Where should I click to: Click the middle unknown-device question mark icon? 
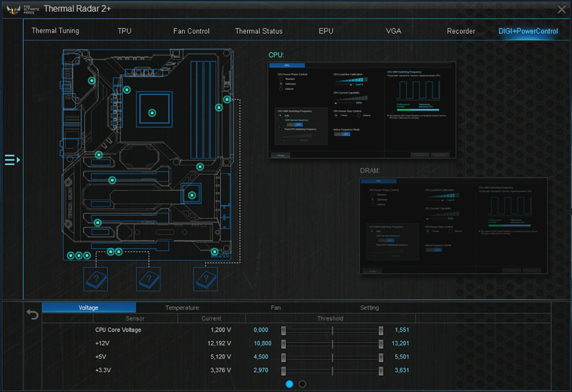click(x=149, y=279)
